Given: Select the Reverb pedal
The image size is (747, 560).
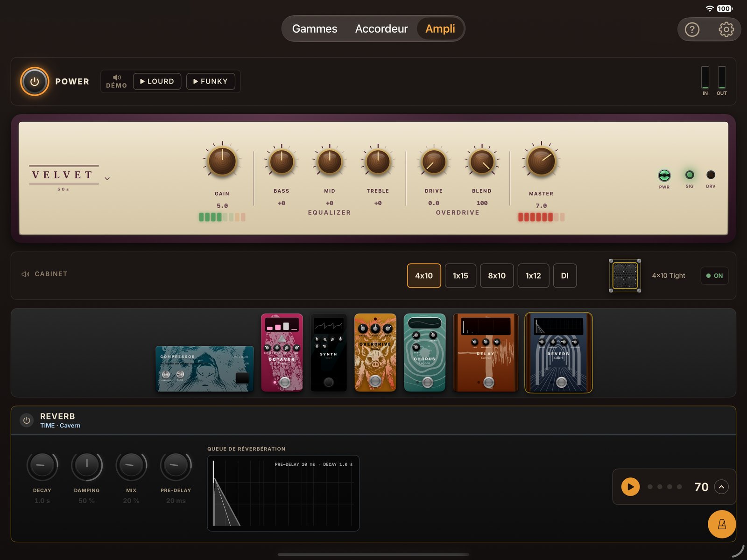Looking at the screenshot, I should click(x=558, y=352).
